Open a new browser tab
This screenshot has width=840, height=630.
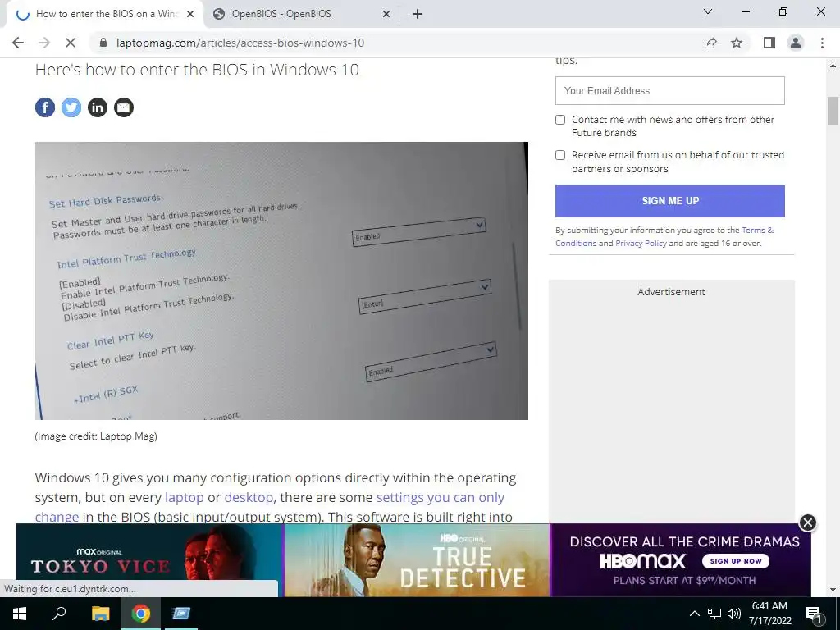click(x=418, y=14)
